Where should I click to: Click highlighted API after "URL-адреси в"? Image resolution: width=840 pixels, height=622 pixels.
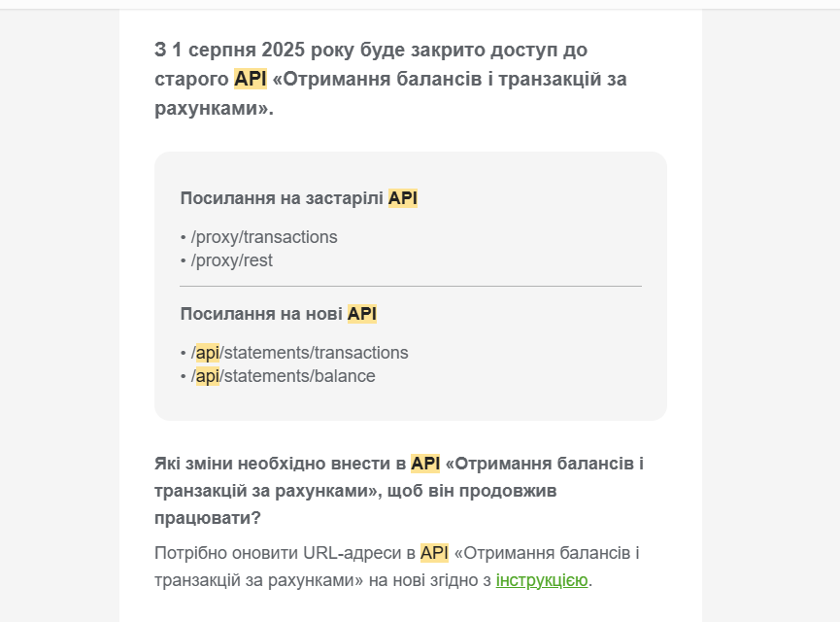click(x=434, y=553)
